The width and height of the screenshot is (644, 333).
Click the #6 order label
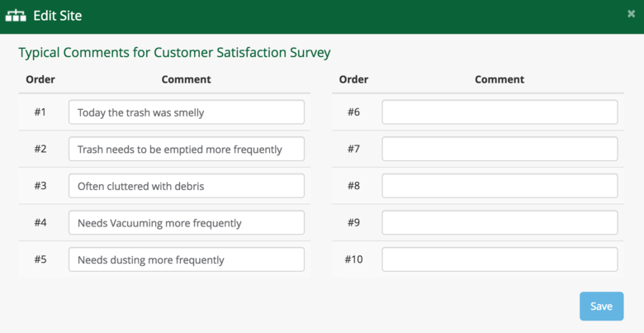click(353, 112)
